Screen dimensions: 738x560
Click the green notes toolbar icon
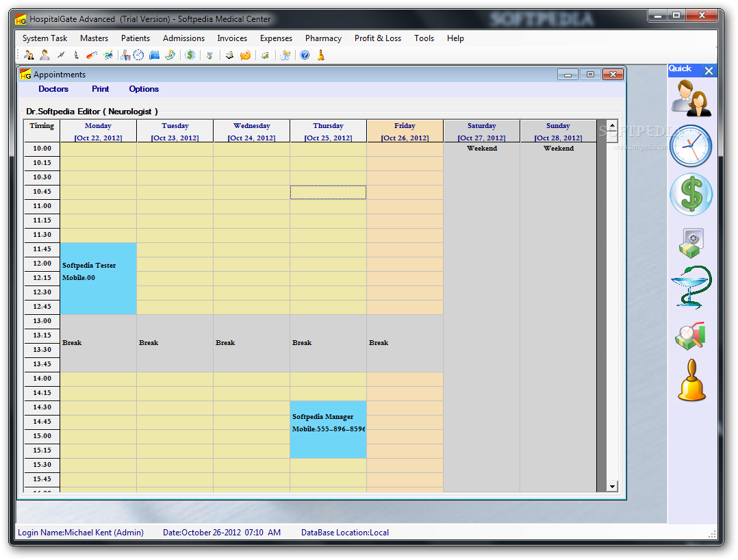170,55
